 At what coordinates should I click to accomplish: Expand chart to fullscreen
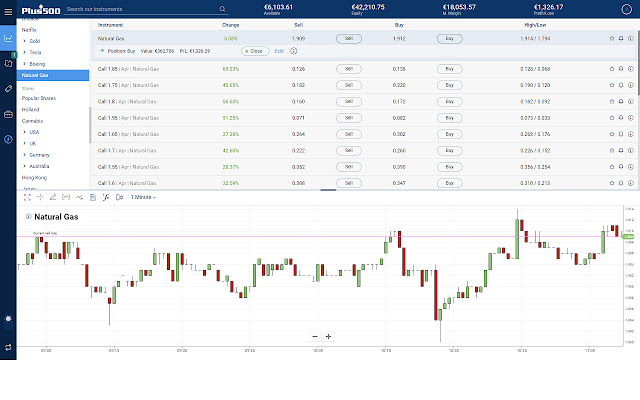27,197
